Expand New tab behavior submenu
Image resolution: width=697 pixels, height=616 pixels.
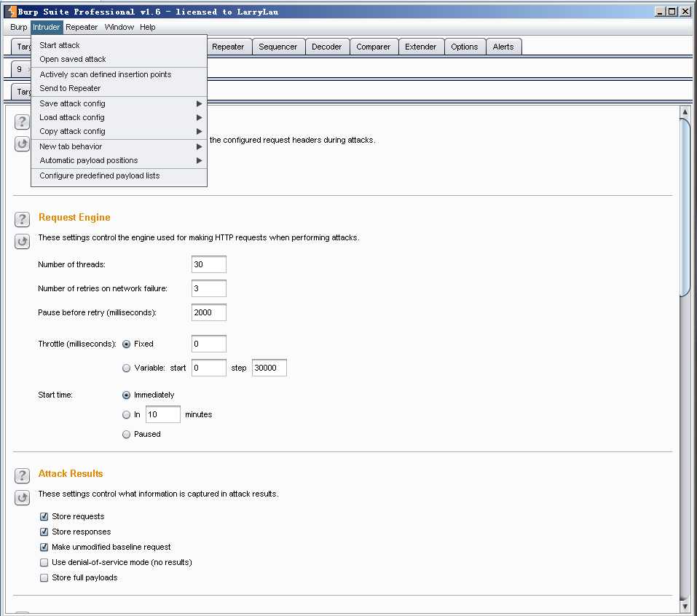click(119, 146)
